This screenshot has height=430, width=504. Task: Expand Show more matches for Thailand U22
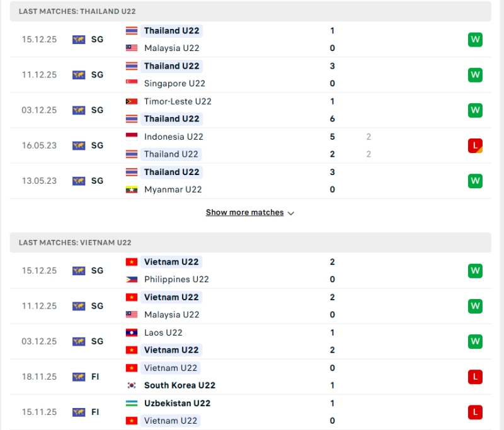[244, 213]
